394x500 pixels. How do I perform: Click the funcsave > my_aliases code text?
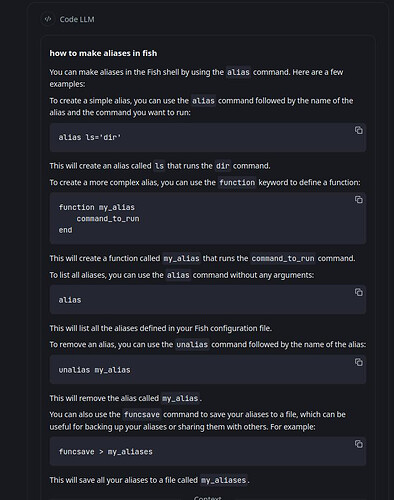point(105,452)
